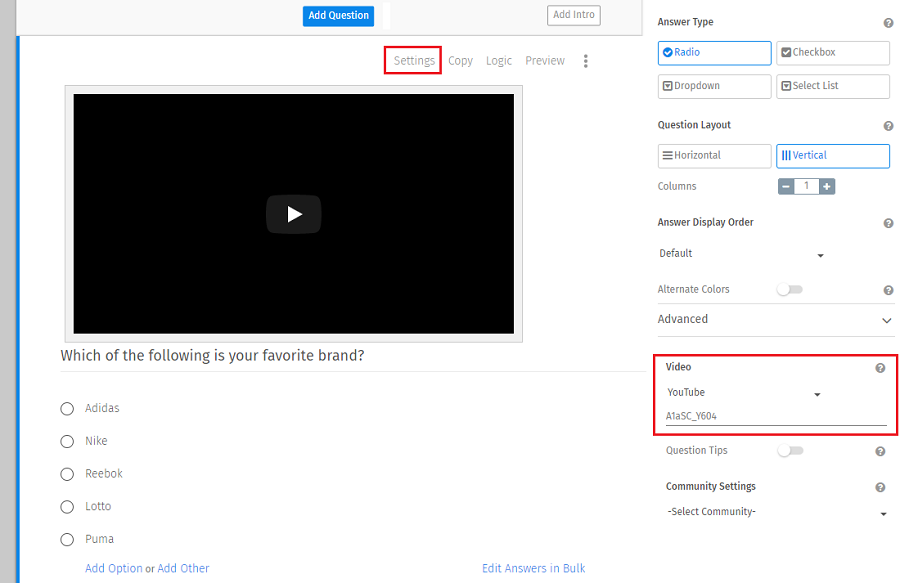Viewport: 900px width, 583px height.
Task: Increase columns with the plus stepper
Action: [x=827, y=187]
